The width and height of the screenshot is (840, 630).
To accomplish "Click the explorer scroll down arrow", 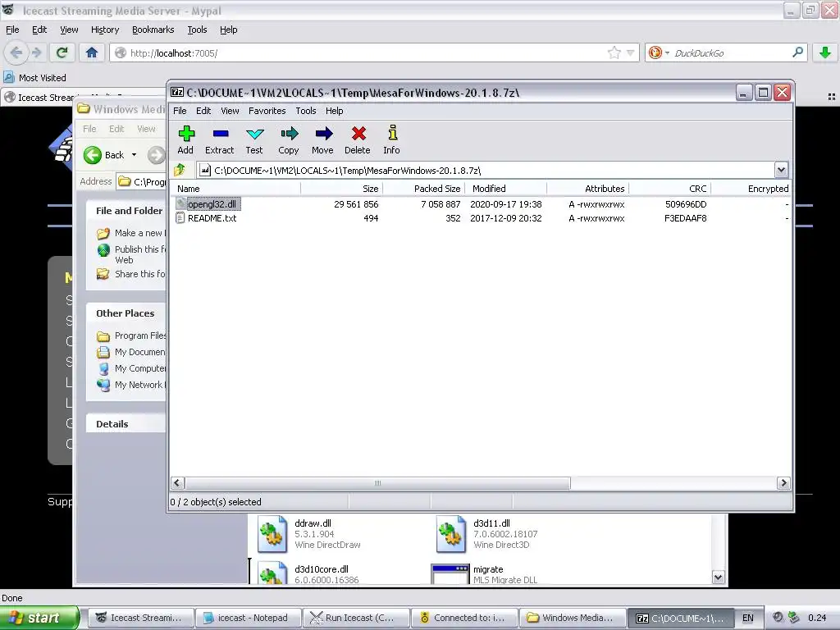I will 719,577.
